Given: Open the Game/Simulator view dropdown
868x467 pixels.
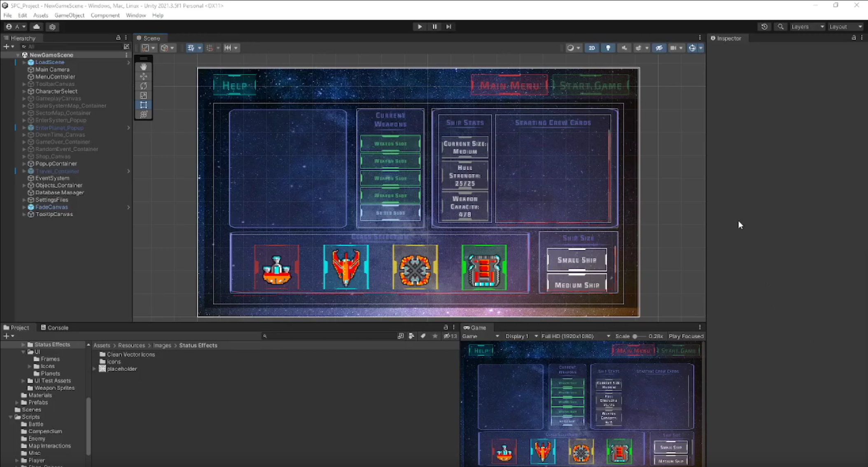Looking at the screenshot, I should 481,336.
